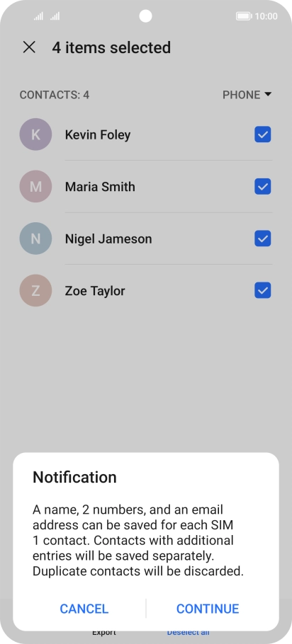Tap Nigel Jameson's N avatar icon
The height and width of the screenshot is (644, 292).
(x=35, y=238)
